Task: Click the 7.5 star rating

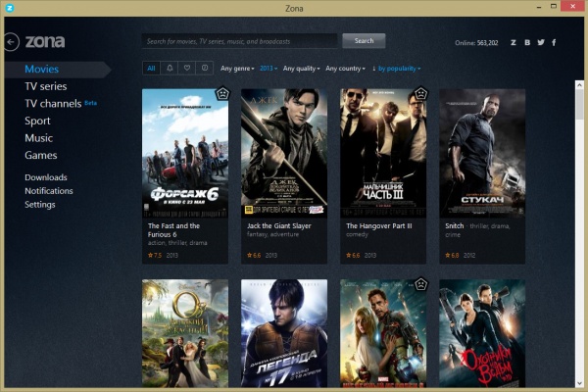Action: [x=155, y=255]
